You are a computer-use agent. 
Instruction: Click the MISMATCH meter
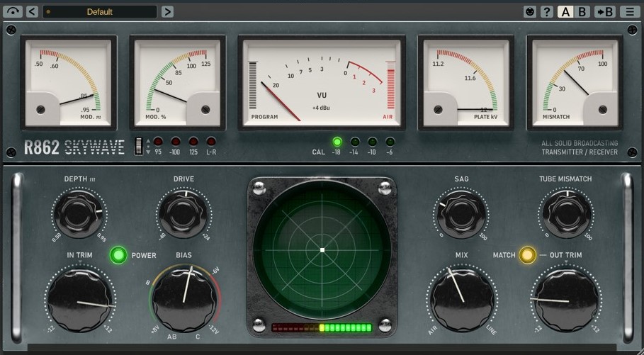click(575, 83)
